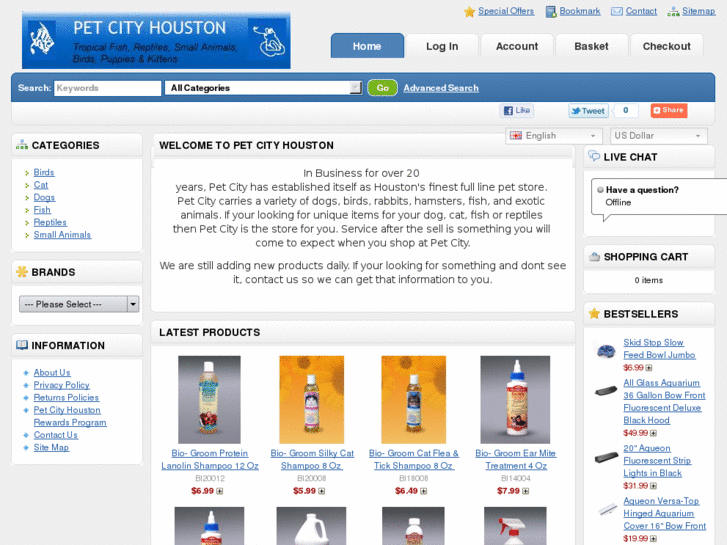
Task: Open the English language dropdown
Action: tap(554, 136)
